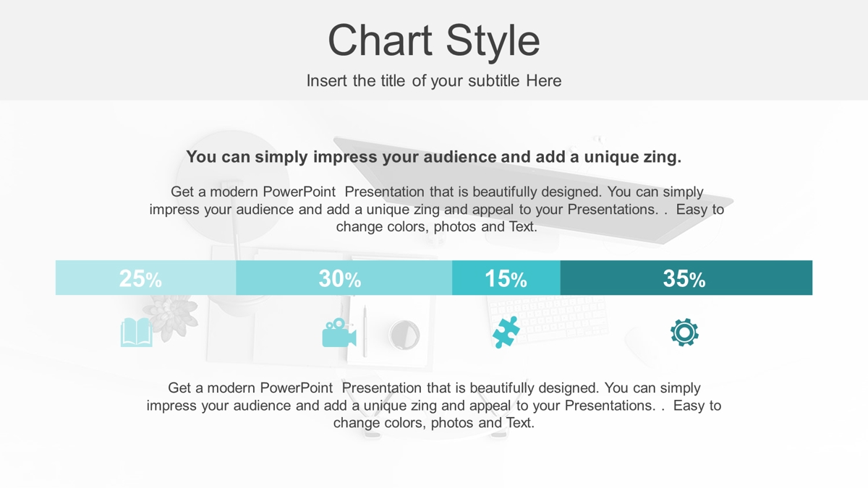Image resolution: width=868 pixels, height=488 pixels.
Task: Click the Chart Style title text
Action: click(x=434, y=40)
